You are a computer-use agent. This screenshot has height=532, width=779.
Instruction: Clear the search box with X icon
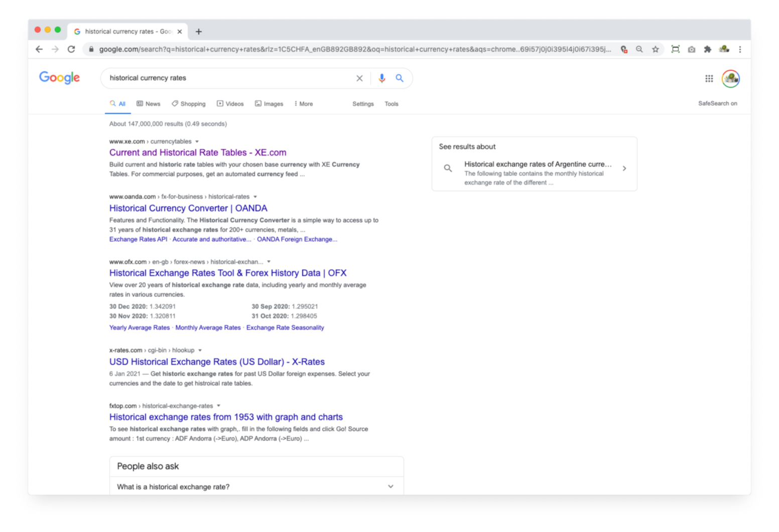point(359,78)
